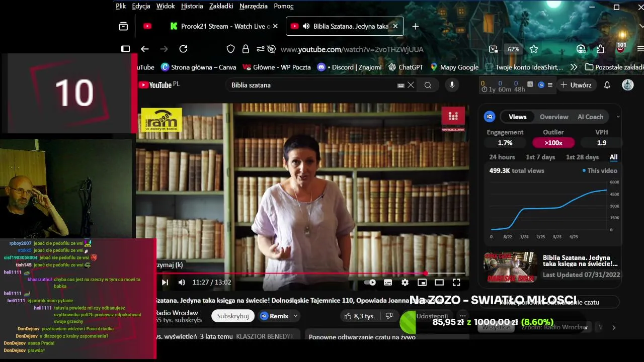
Task: Click the Utwórz create button
Action: tap(576, 85)
